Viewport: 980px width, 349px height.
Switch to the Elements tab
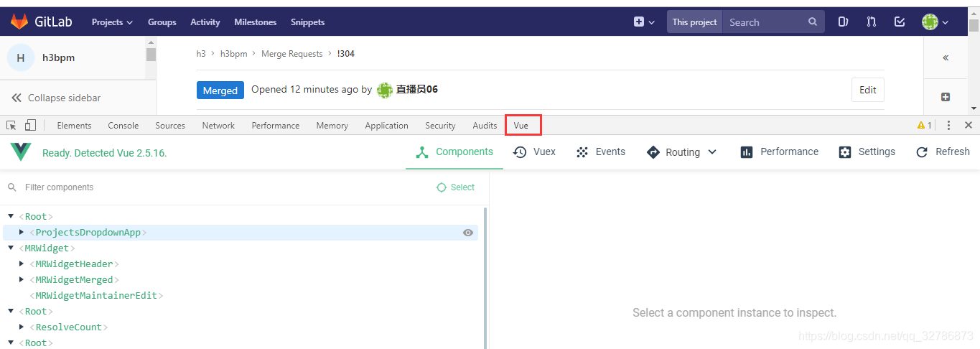[x=74, y=125]
